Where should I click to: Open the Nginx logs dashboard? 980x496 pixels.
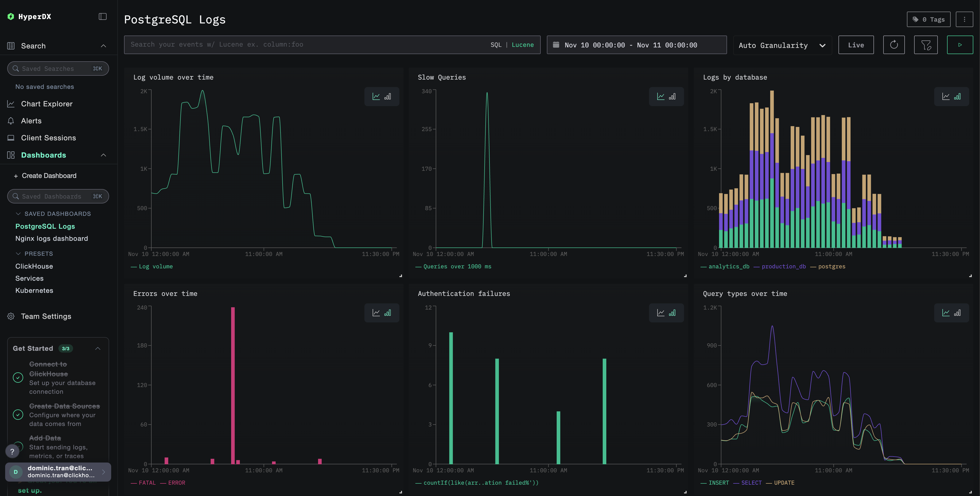coord(52,238)
